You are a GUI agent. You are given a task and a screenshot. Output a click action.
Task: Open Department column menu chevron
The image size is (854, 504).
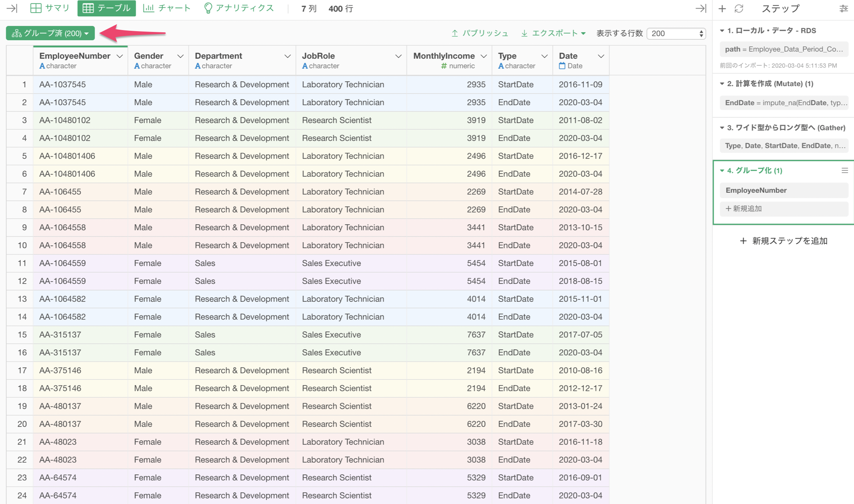pyautogui.click(x=287, y=56)
